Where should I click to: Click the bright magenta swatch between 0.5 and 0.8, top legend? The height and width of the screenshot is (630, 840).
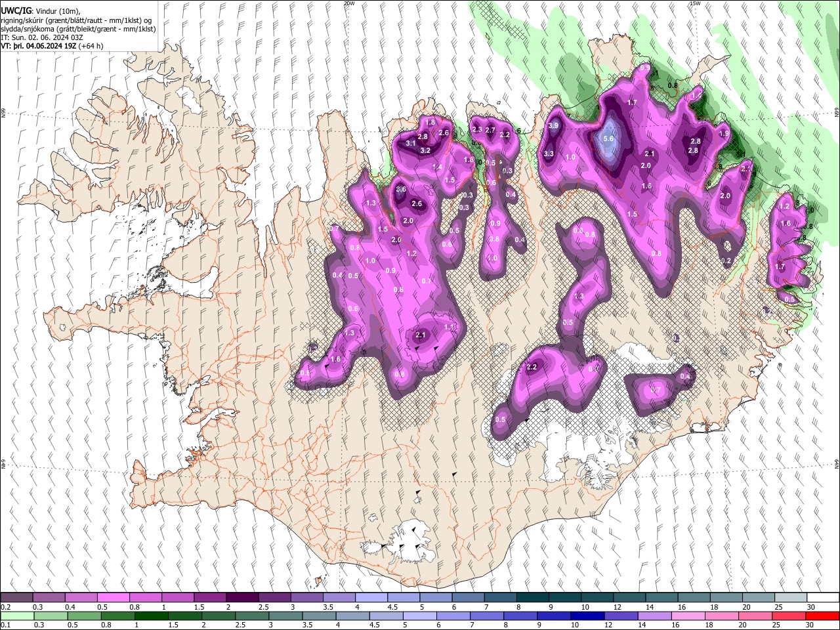tap(114, 597)
